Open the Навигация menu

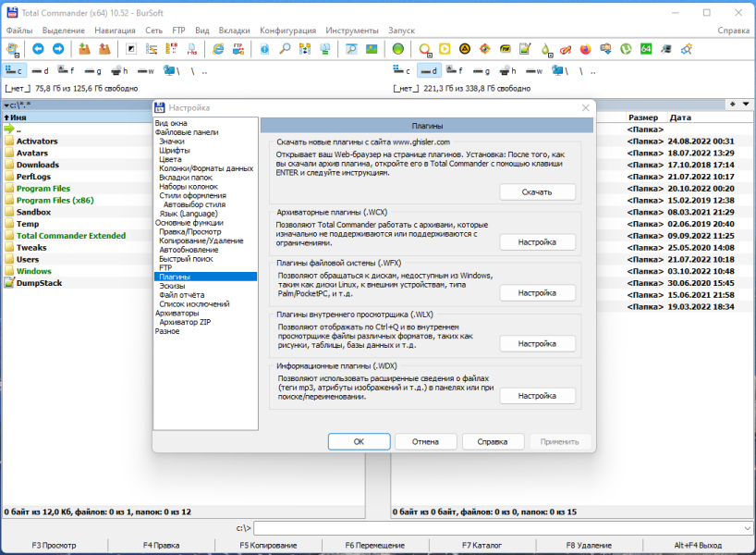pyautogui.click(x=115, y=31)
